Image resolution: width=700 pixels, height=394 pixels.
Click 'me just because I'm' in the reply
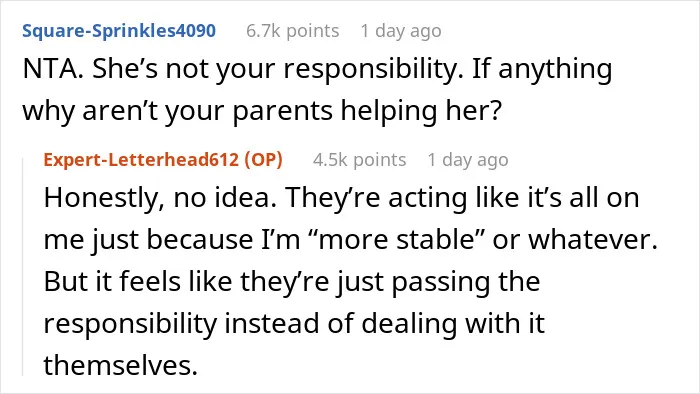click(172, 240)
